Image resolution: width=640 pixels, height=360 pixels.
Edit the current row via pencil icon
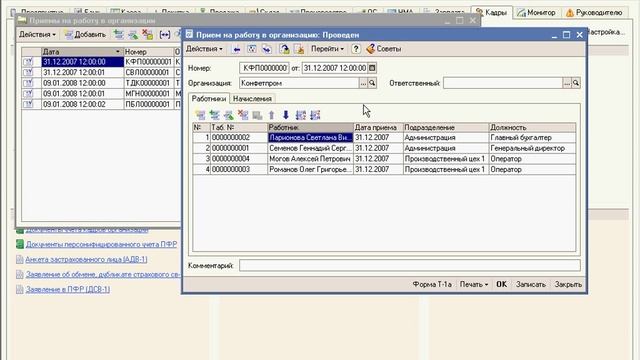(229, 115)
